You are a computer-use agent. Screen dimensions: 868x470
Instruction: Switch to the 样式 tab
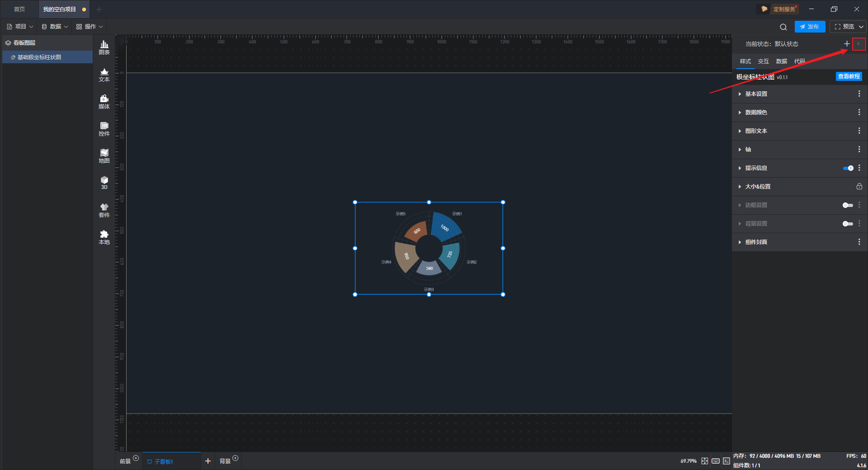[x=745, y=61]
